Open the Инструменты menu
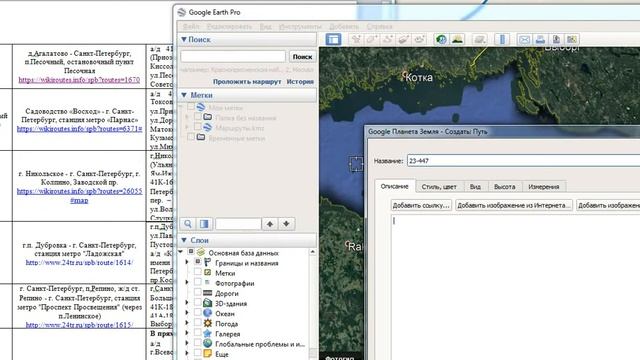The image size is (640, 360). pos(300,27)
